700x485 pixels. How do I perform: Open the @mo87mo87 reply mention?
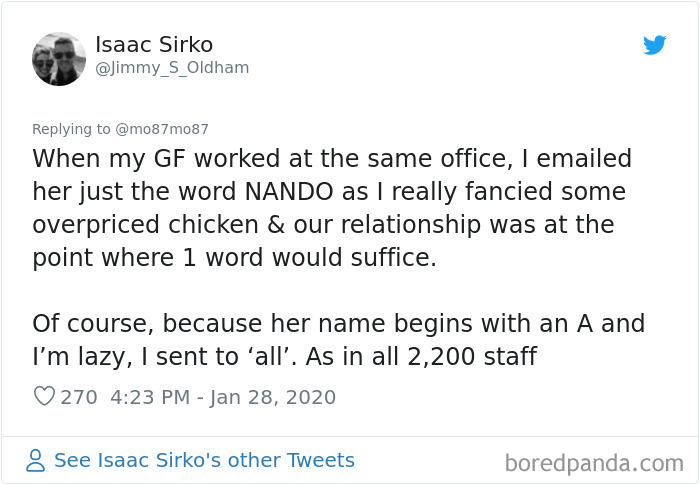click(x=162, y=129)
